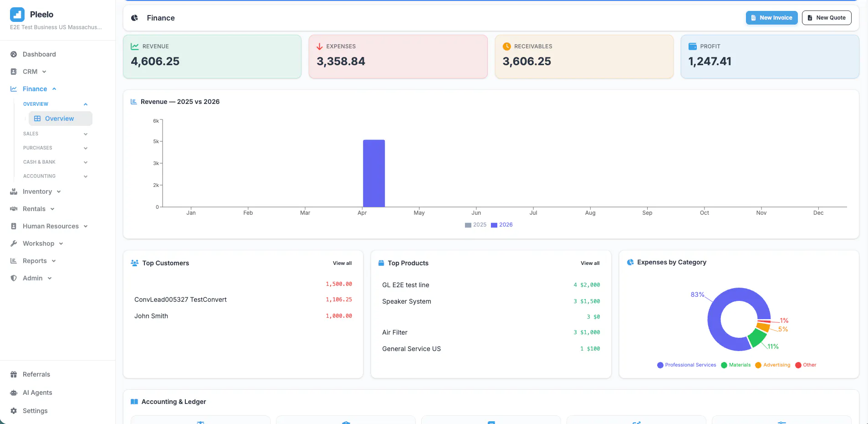The height and width of the screenshot is (424, 868).
Task: Click the Top Products box icon
Action: pos(381,263)
